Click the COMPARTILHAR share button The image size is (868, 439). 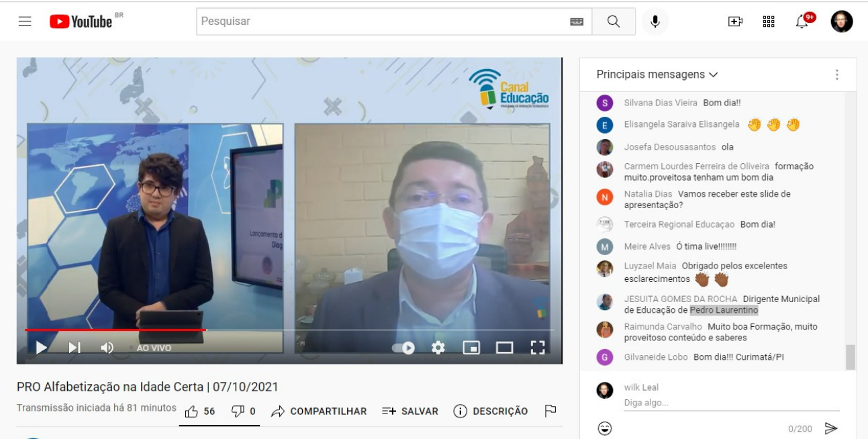tap(319, 411)
